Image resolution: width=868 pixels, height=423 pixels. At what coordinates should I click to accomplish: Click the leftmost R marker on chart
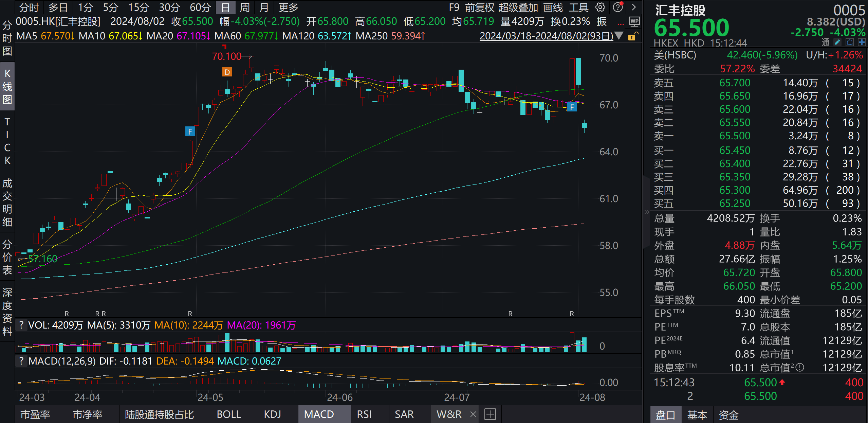67,314
